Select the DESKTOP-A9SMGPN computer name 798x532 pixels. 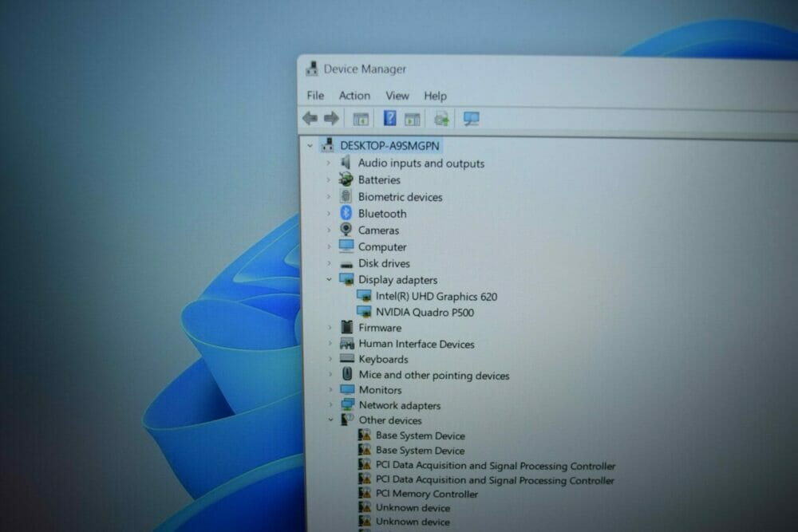point(389,146)
